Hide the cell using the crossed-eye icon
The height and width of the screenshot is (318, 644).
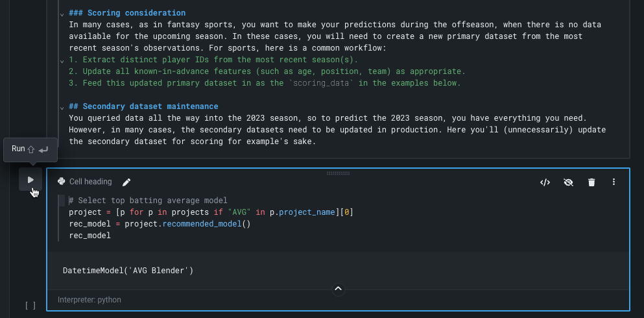568,182
